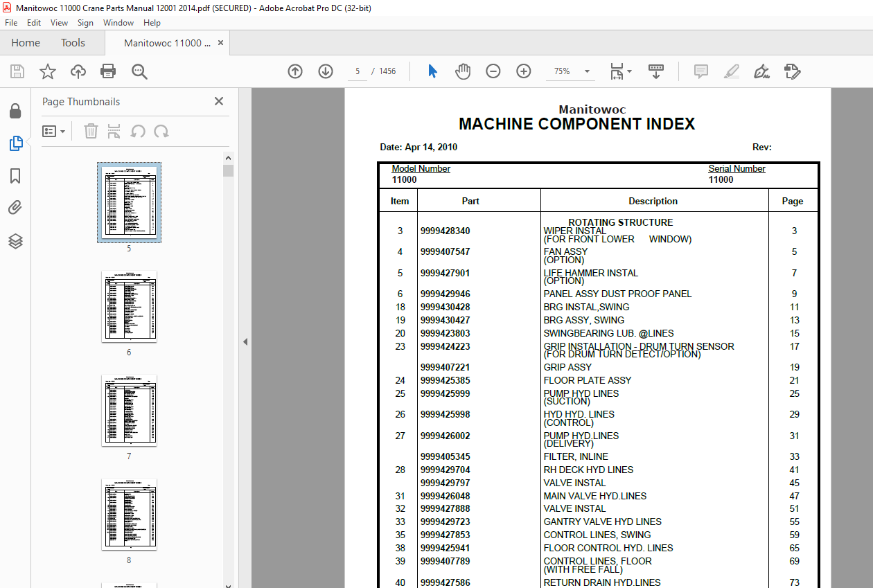Screen dimensions: 873x588
Task: Delete selected page trash icon
Action: tap(91, 131)
